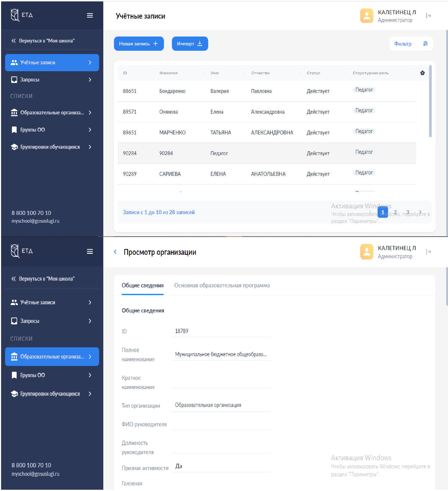
Task: Click institution icon of highlighted bottom sidebar item
Action: point(14,356)
